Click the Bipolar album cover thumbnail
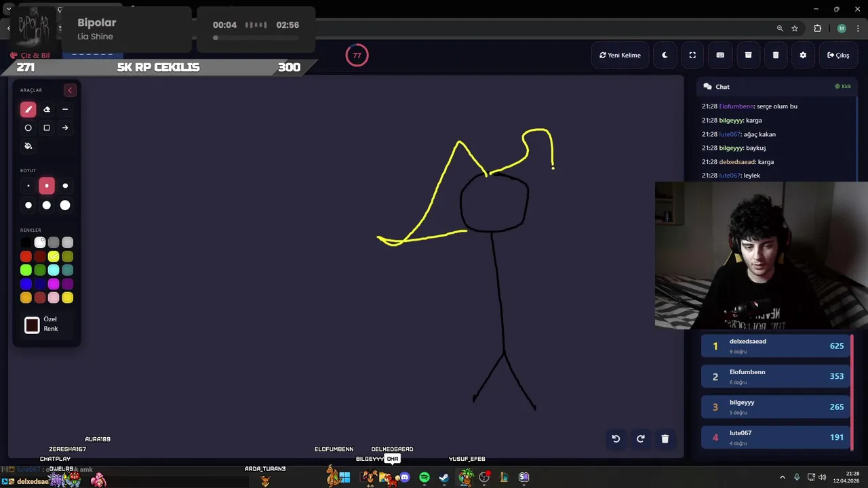868x488 pixels. tap(33, 28)
